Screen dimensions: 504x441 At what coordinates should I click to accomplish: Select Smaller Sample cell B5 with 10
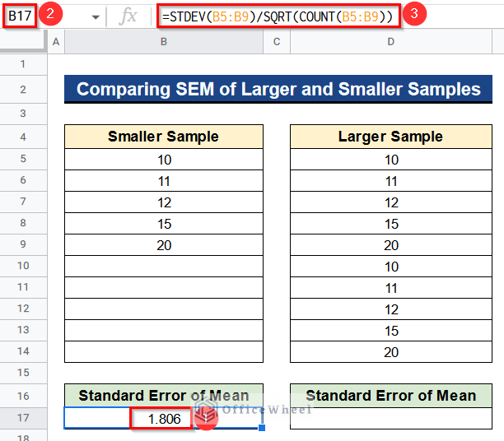coord(164,160)
